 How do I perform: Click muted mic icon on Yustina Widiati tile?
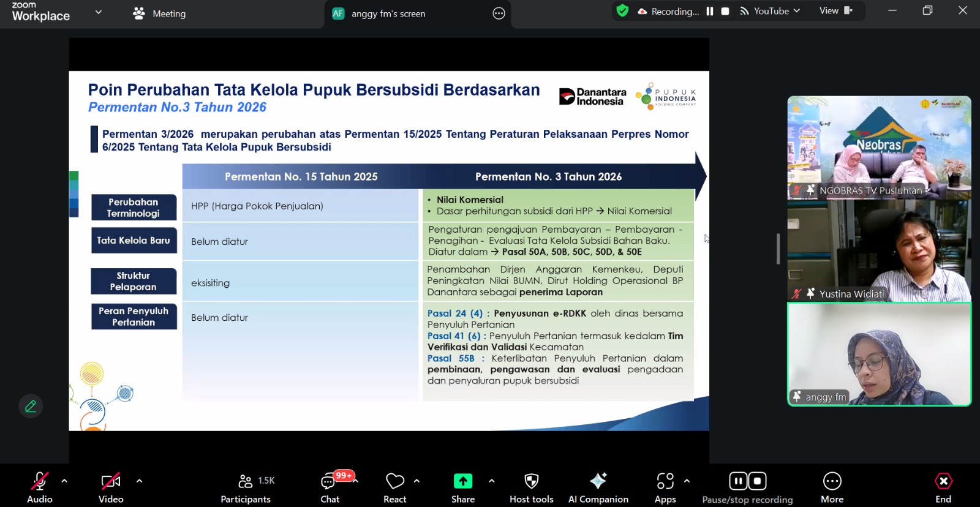796,294
